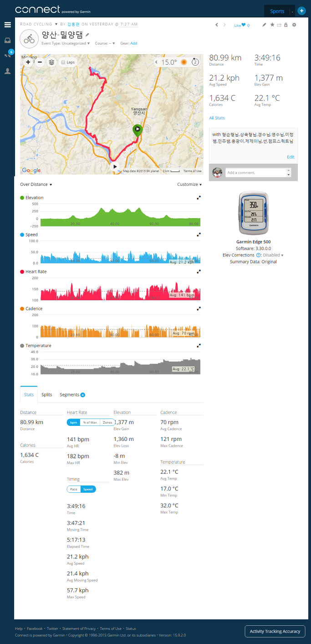Click the blue plus create button
This screenshot has height=644, width=311.
(x=301, y=11)
